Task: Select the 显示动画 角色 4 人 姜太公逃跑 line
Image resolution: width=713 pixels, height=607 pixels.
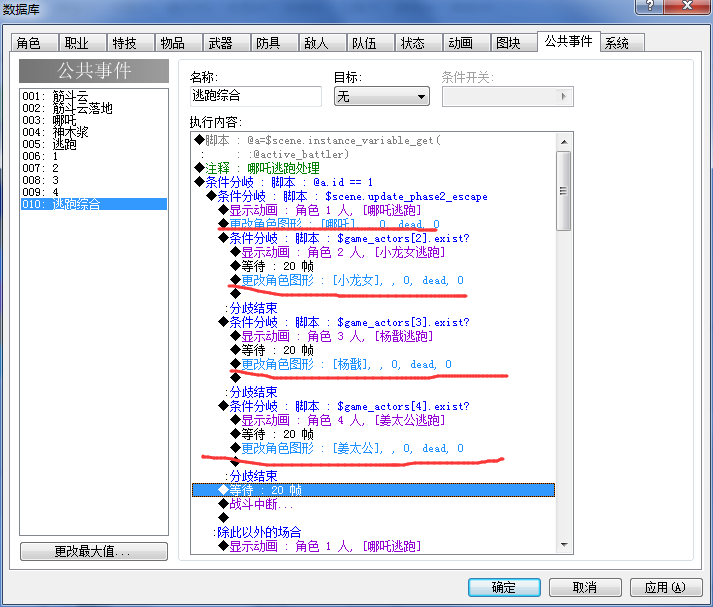Action: pos(373,421)
